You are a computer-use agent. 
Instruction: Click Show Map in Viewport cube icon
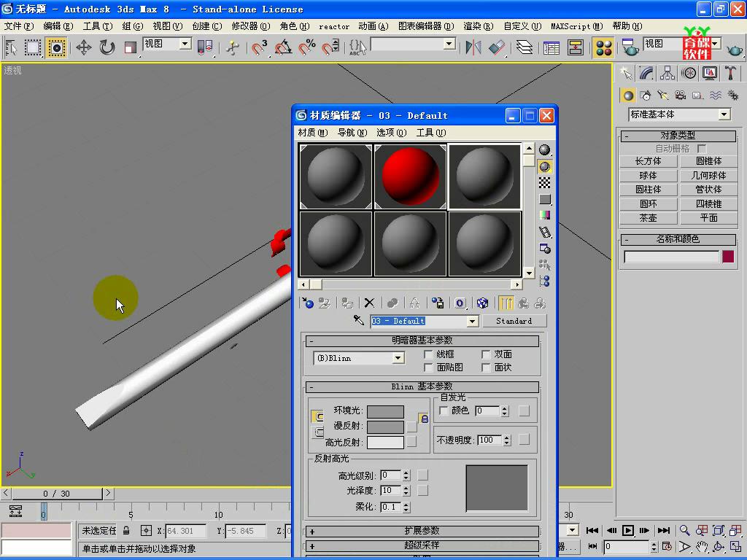pos(482,303)
